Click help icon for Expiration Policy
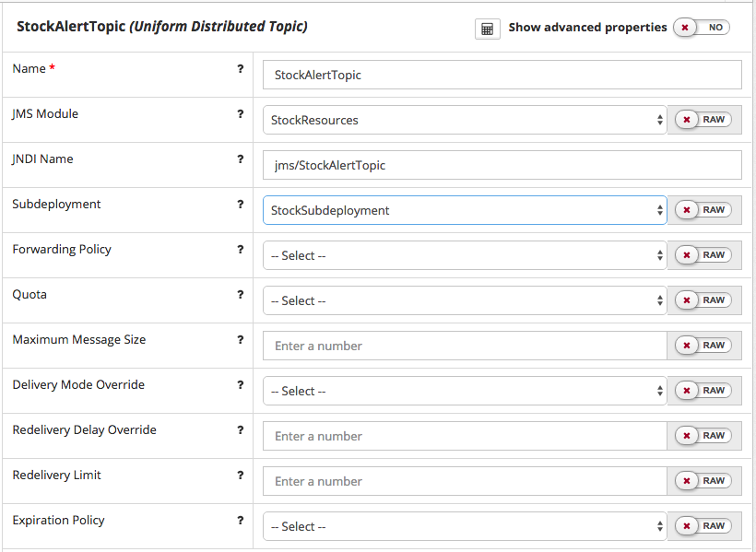The image size is (756, 552). (x=241, y=521)
